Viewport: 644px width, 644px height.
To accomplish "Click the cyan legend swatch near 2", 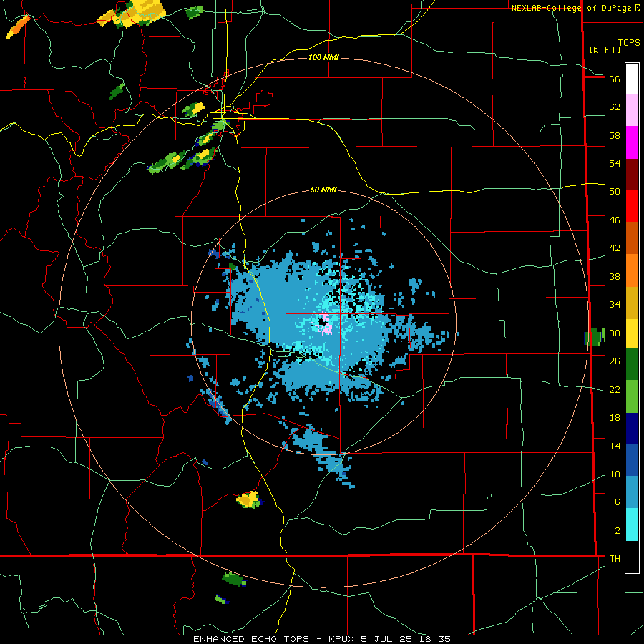I will pyautogui.click(x=632, y=525).
